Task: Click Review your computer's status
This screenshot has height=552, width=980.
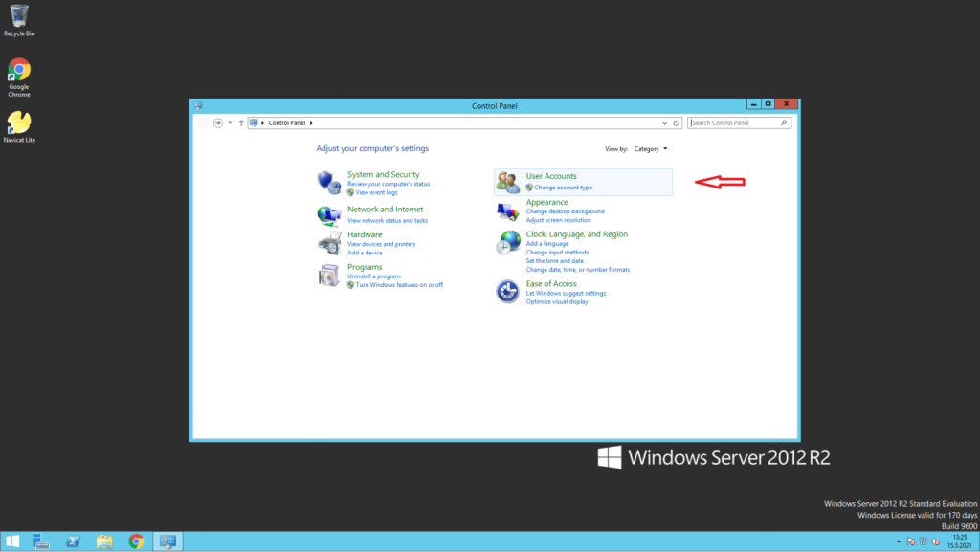Action: [x=389, y=185]
